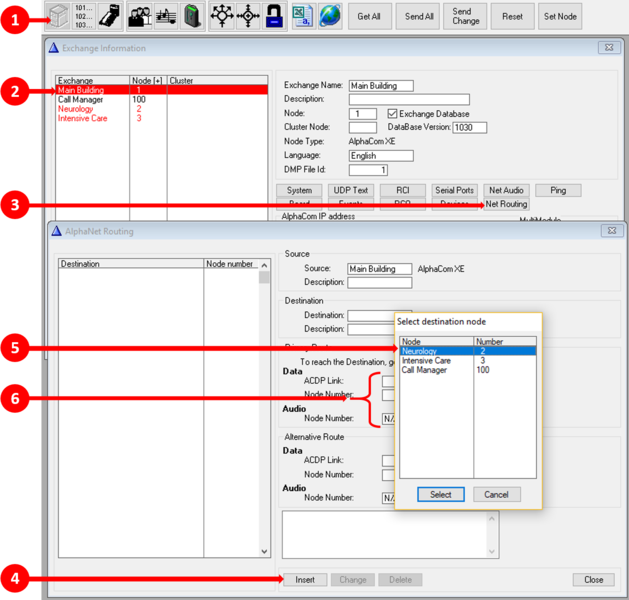Image resolution: width=629 pixels, height=600 pixels.
Task: Select Intensive Care exchange row
Action: (162, 118)
